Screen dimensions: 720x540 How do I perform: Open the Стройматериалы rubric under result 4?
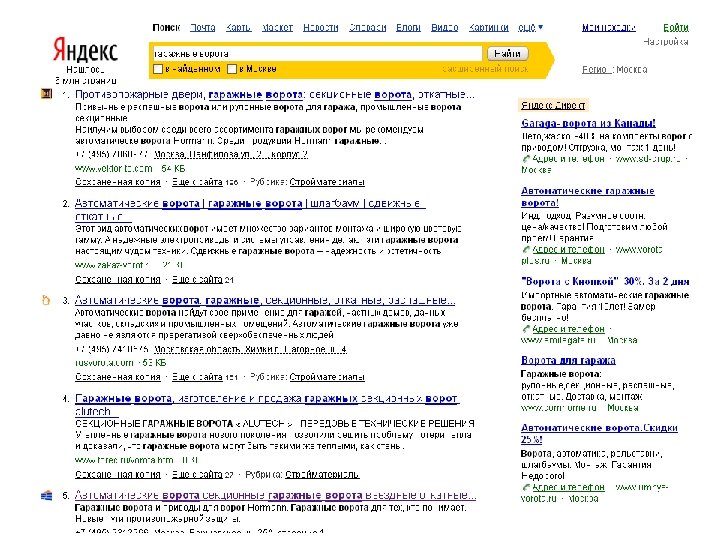click(x=322, y=474)
